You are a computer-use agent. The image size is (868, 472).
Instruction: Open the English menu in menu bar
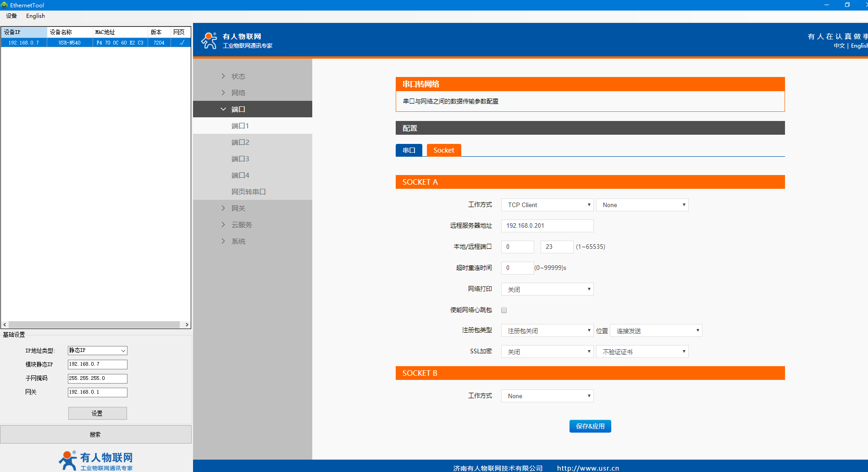click(35, 16)
